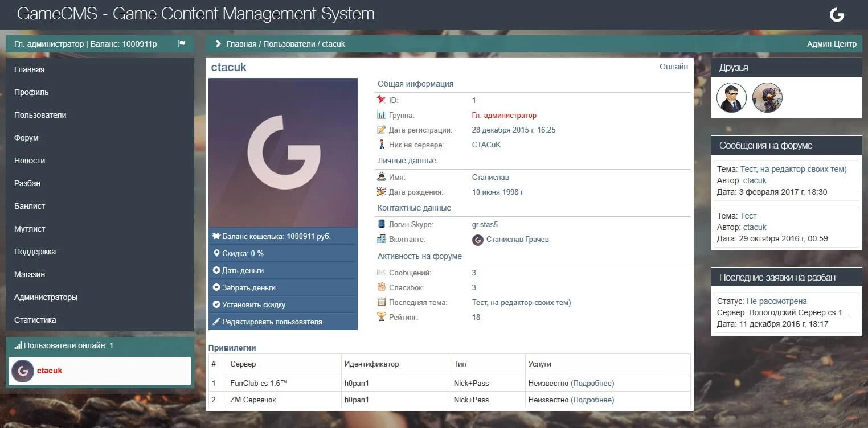Screen dimensions: 868x428
Task: Open Статистика sidebar menu item
Action: [35, 320]
